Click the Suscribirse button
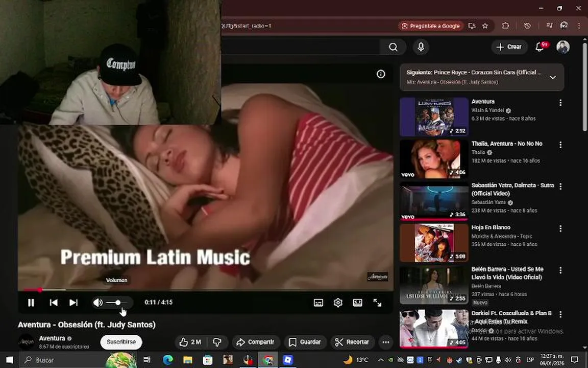588x368 pixels. pyautogui.click(x=121, y=342)
